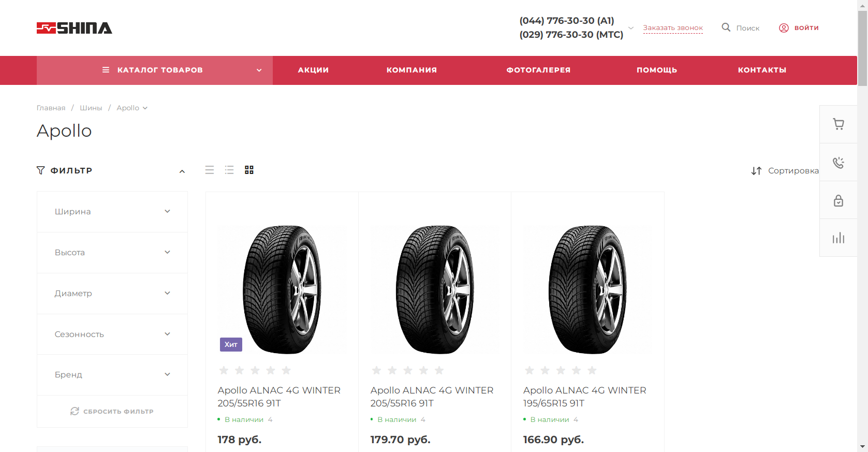Expand the Диаметр filter

112,293
